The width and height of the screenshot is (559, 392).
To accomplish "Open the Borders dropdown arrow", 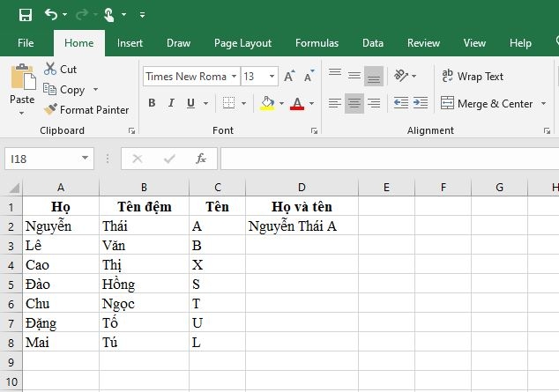I will 243,103.
